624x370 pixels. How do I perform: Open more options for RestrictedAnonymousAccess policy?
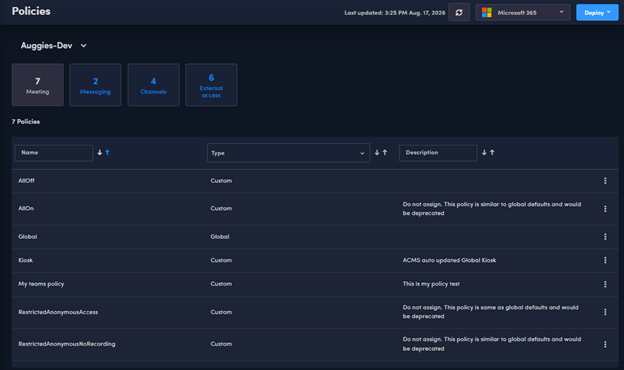click(x=605, y=312)
